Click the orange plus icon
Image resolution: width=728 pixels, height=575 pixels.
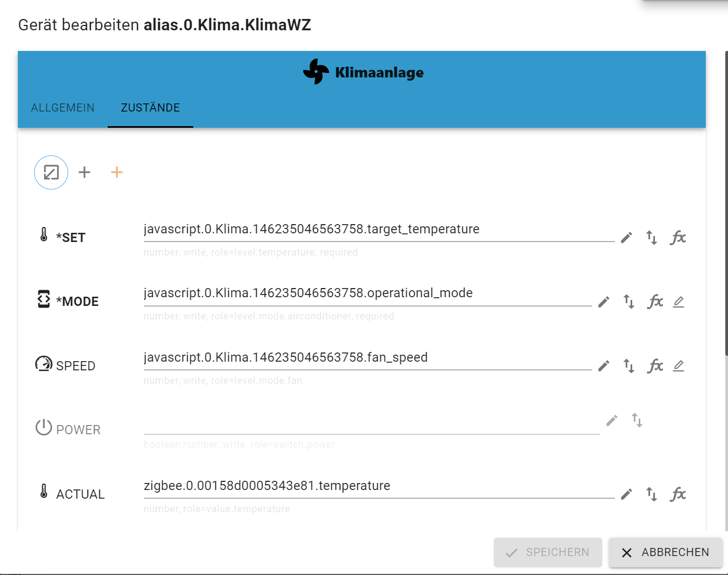(x=117, y=173)
